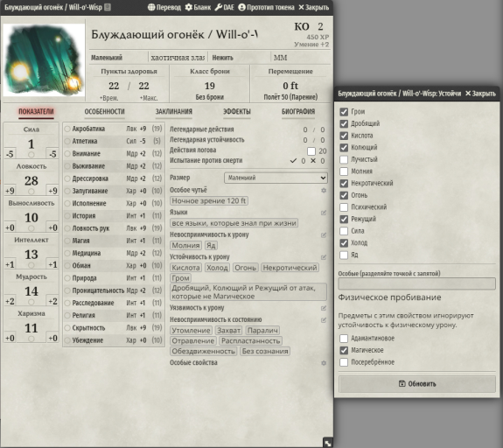The height and width of the screenshot is (448, 503).
Task: Edit Уязвимость к урону entries icon
Action: click(x=324, y=308)
